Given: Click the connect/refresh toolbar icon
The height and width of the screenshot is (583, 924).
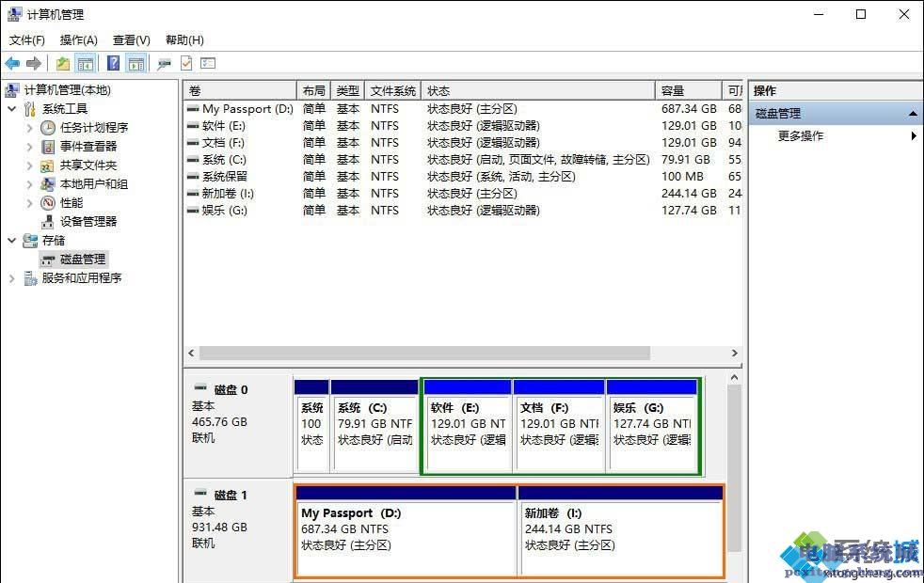Looking at the screenshot, I should click(164, 64).
